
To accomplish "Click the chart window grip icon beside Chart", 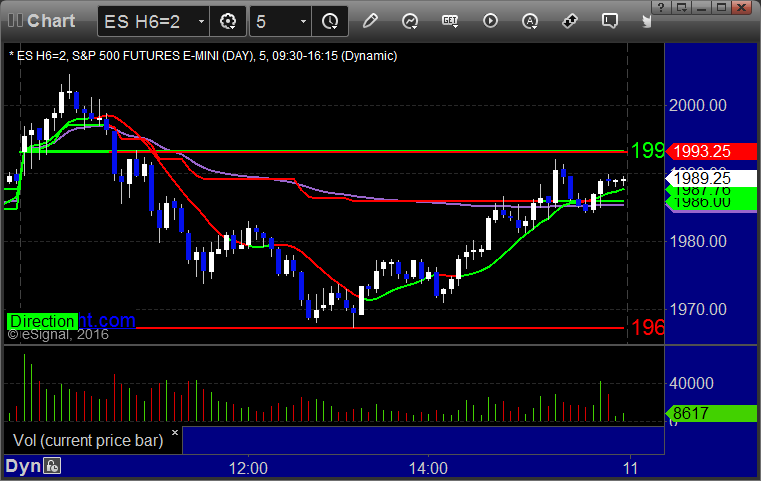I will [15, 21].
